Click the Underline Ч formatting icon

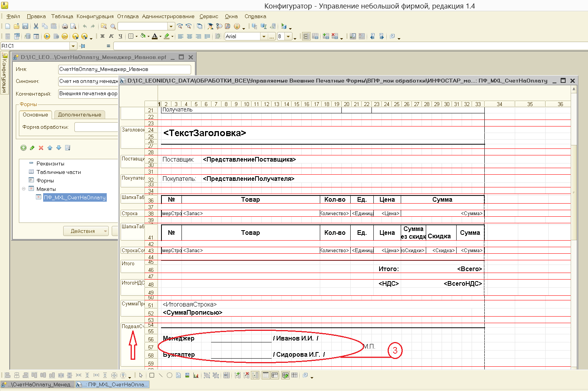[x=120, y=36]
